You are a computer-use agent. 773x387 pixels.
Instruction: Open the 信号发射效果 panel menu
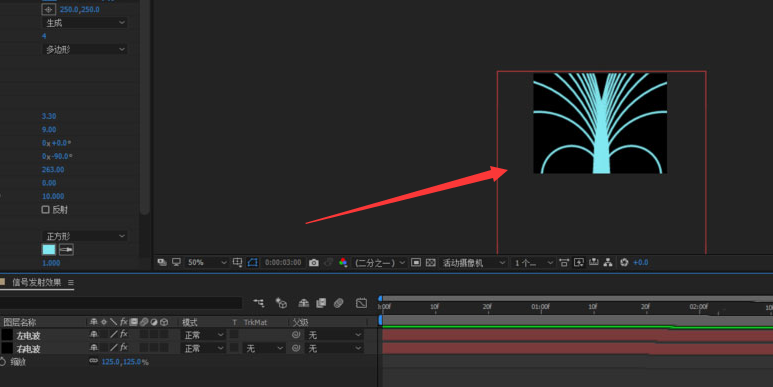tap(70, 282)
